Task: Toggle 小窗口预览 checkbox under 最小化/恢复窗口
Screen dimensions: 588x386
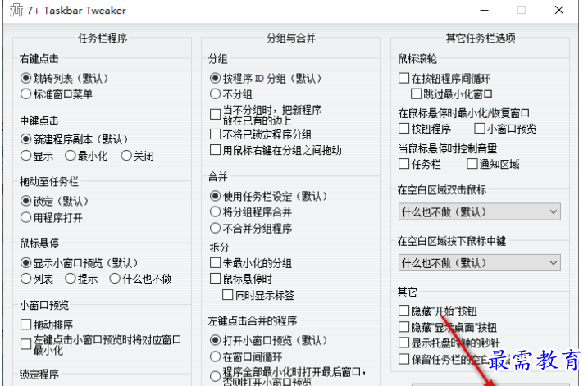Action: tap(480, 129)
